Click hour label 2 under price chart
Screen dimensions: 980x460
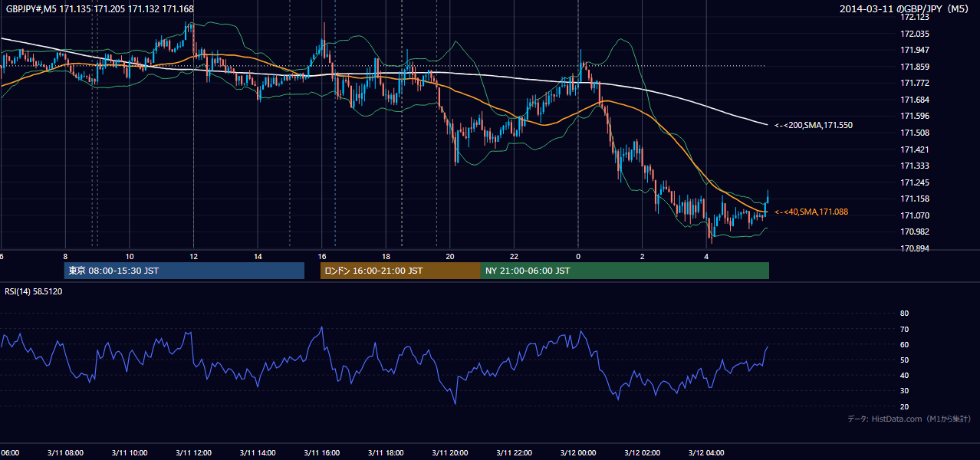(x=643, y=257)
